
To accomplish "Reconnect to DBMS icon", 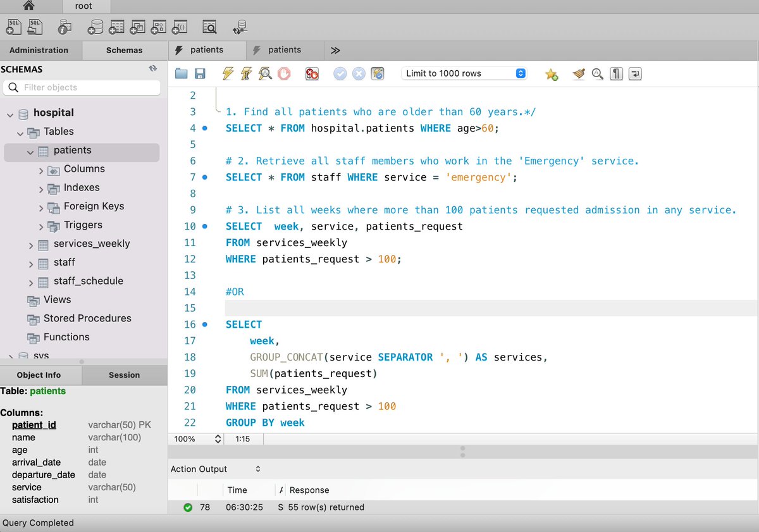I will click(x=240, y=27).
